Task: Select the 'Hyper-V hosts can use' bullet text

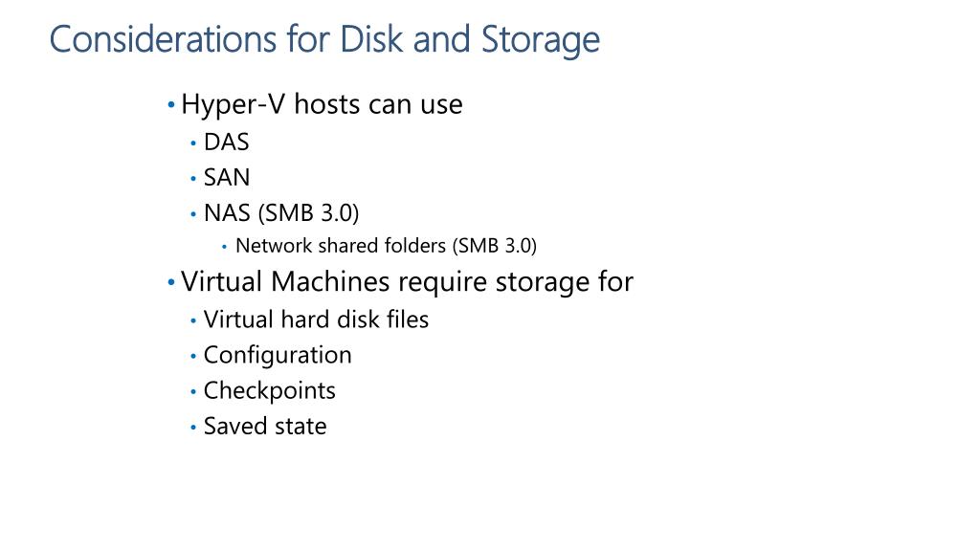Action: point(322,105)
